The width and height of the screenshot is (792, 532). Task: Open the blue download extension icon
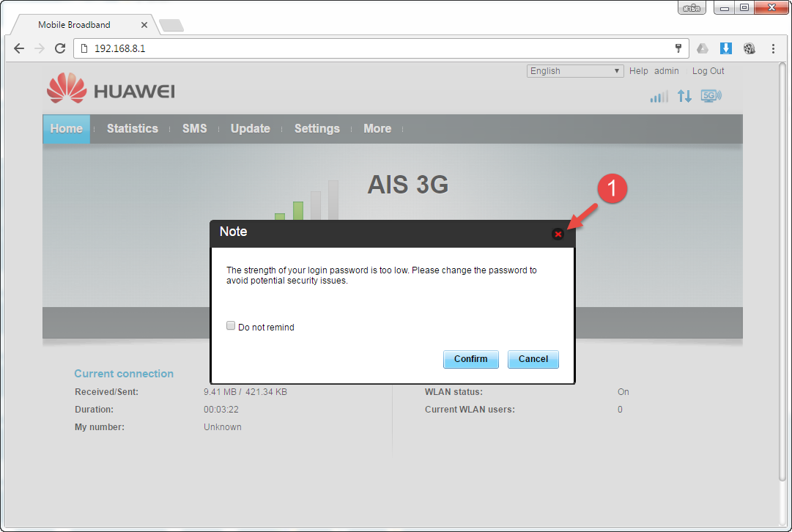click(726, 48)
